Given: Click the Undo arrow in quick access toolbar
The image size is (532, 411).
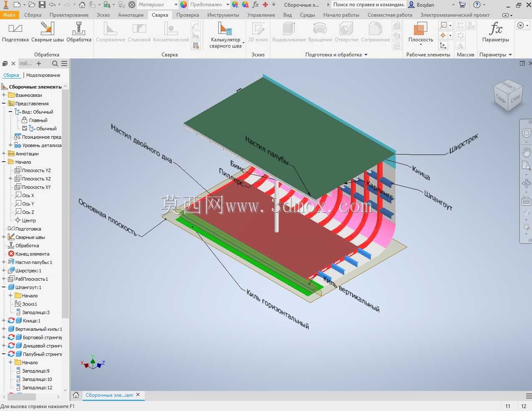Looking at the screenshot, I should pyautogui.click(x=52, y=5).
